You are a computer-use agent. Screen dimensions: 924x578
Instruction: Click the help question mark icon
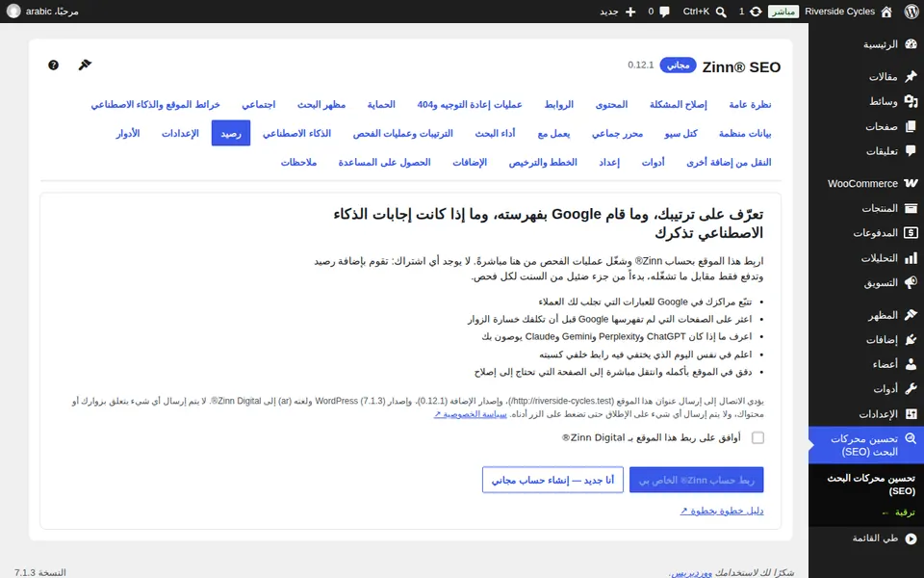point(54,65)
